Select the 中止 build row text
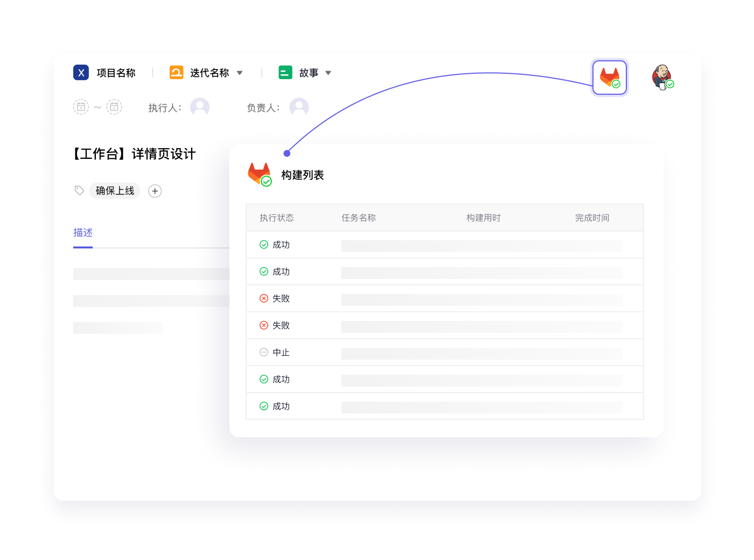The image size is (754, 560). tap(281, 352)
